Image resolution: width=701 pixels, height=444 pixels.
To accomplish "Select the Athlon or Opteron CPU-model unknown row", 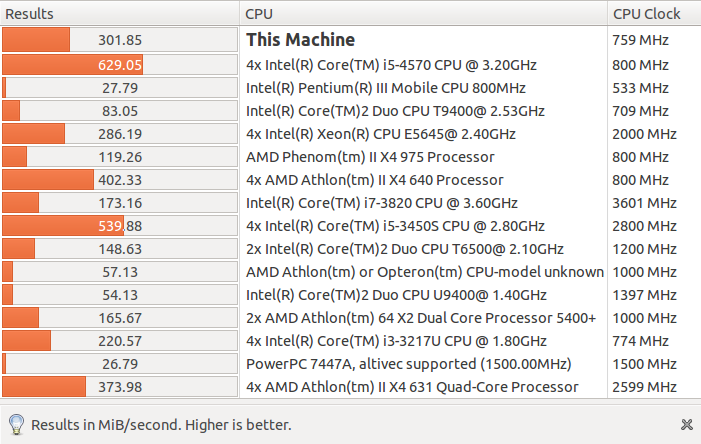I will point(350,272).
